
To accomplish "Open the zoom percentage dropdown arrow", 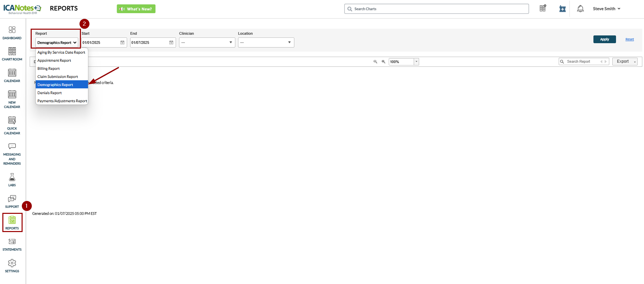I will click(416, 62).
